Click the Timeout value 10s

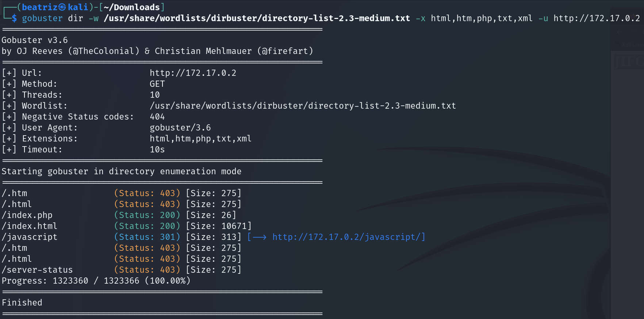pos(157,149)
